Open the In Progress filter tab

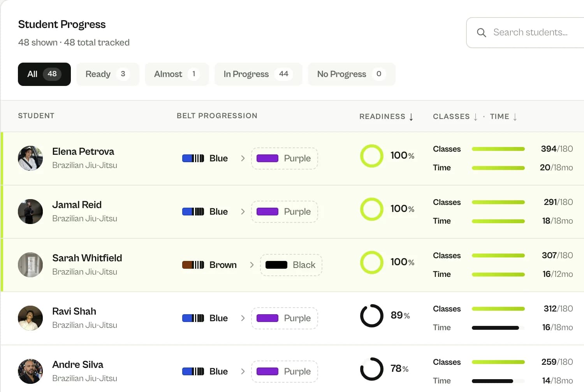[259, 74]
